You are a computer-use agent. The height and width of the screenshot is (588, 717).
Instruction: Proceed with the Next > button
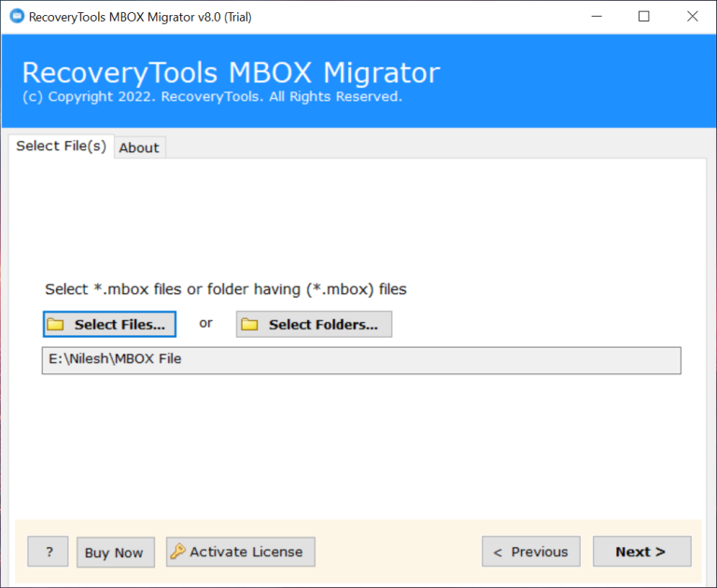pos(642,552)
